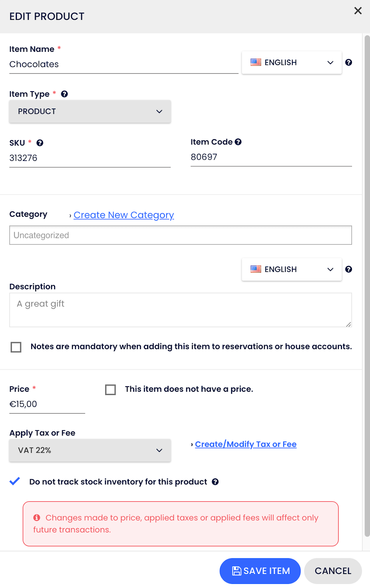Click the SKU help question mark icon

pyautogui.click(x=40, y=143)
